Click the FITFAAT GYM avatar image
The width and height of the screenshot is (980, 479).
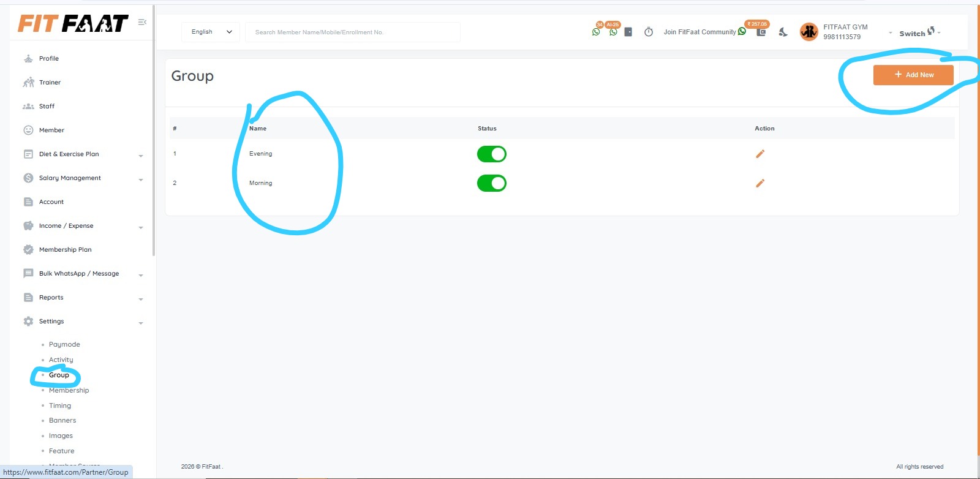(809, 32)
